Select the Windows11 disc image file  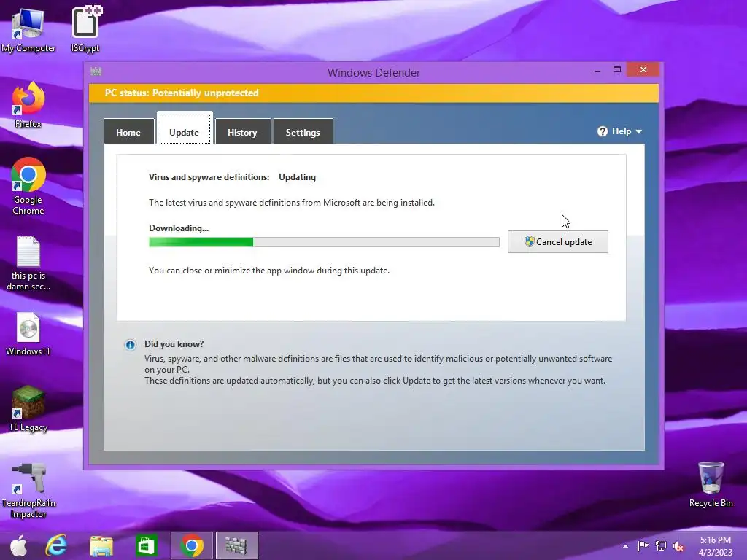pos(28,334)
